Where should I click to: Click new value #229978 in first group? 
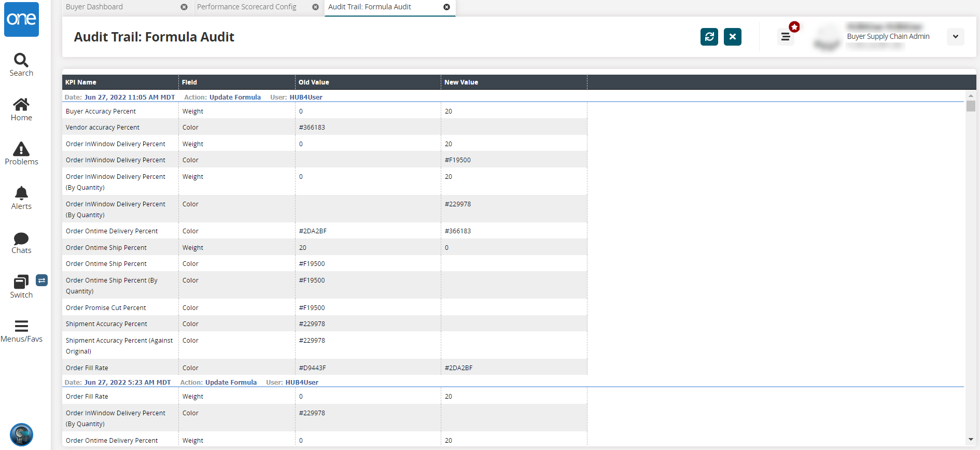[x=458, y=204]
